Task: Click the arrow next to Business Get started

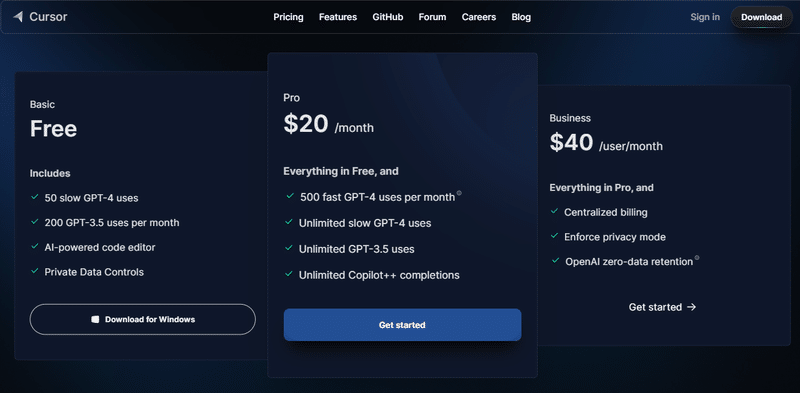Action: click(691, 307)
